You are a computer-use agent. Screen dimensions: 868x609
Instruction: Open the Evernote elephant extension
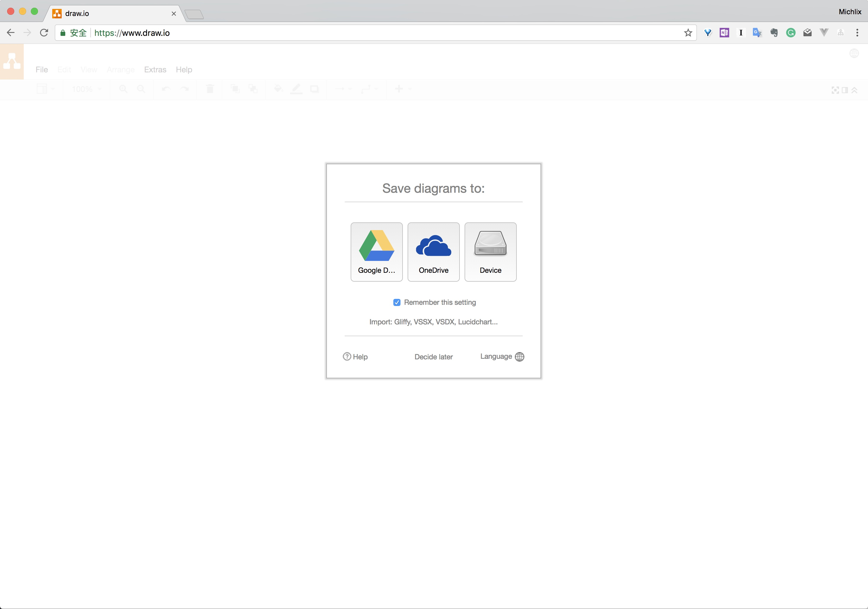(774, 33)
